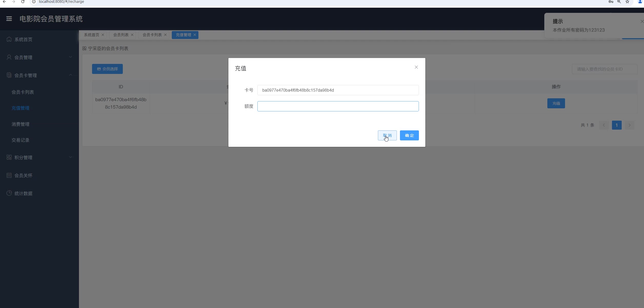The width and height of the screenshot is (644, 308).
Task: Click the 卡号 card number field
Action: pyautogui.click(x=338, y=90)
